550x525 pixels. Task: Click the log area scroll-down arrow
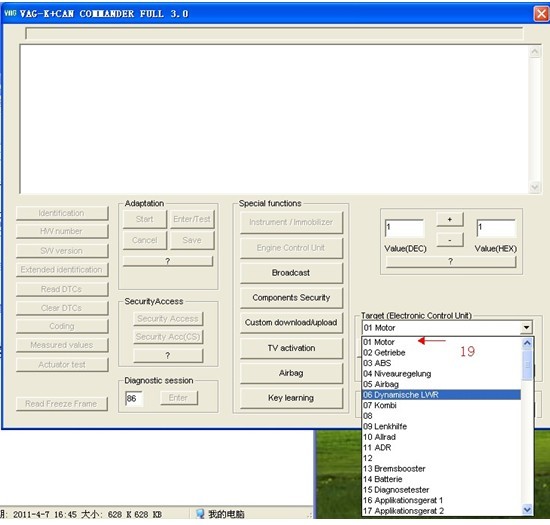click(x=535, y=187)
